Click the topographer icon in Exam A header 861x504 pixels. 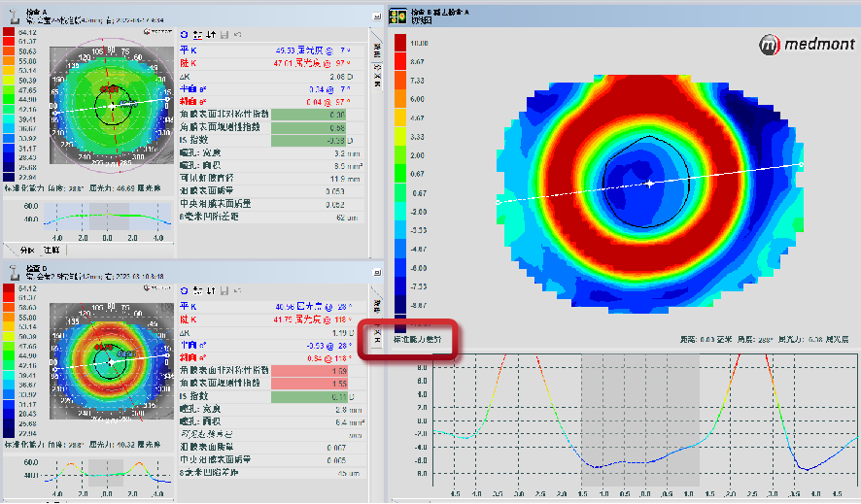(x=15, y=16)
